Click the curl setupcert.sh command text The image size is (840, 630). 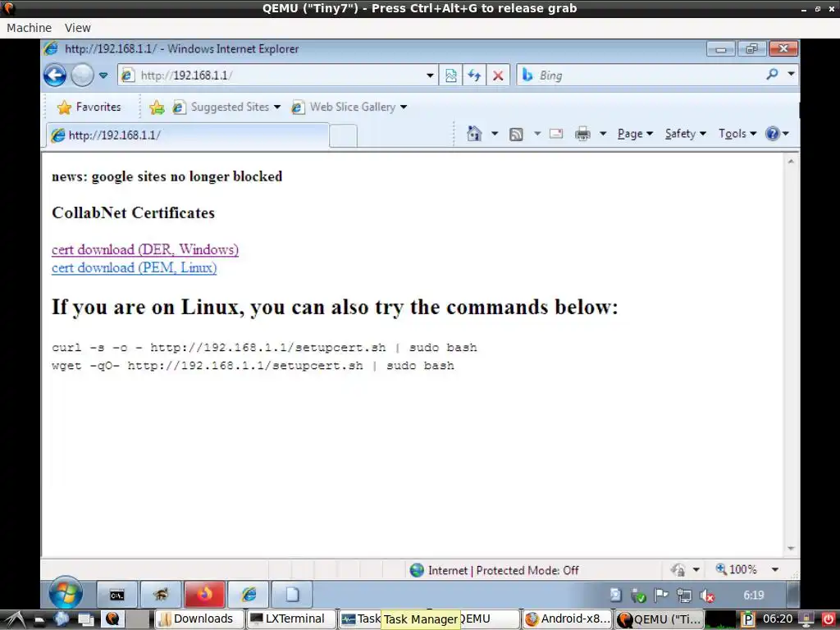click(264, 348)
